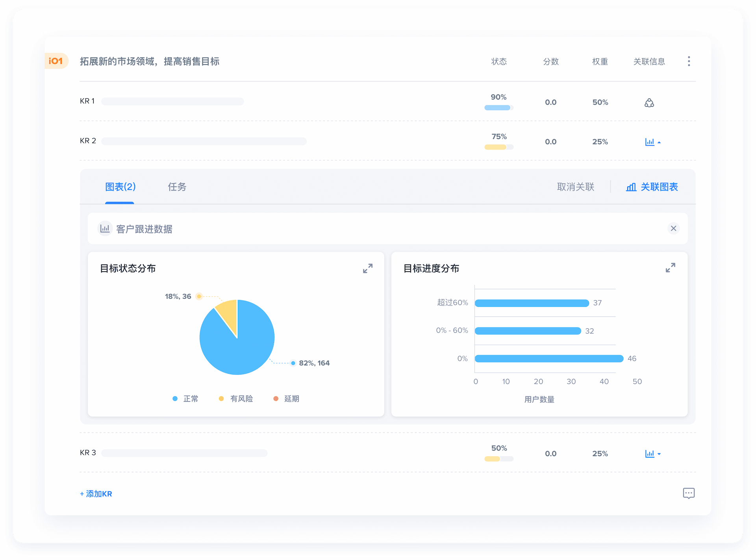The width and height of the screenshot is (756, 560).
Task: Click the KR 1 row label
Action: pos(87,101)
